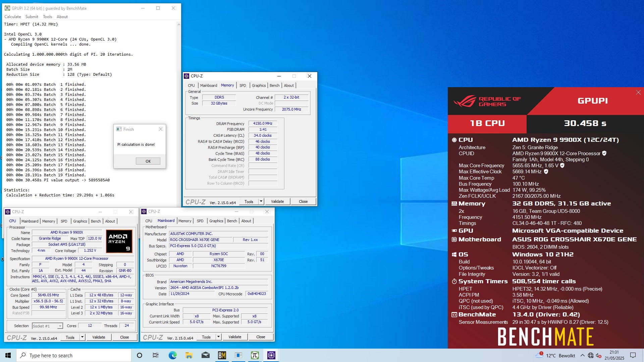Image resolution: width=644 pixels, height=362 pixels.
Task: Open Task View on the taskbar
Action: 156,355
